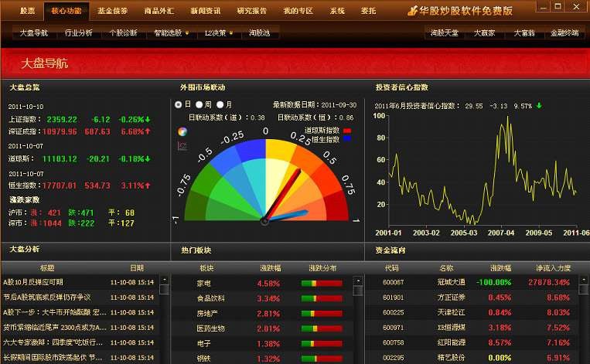Viewport: 590px width, 364px height.
Task: Click the 涨跌分布 column header
Action: [322, 268]
